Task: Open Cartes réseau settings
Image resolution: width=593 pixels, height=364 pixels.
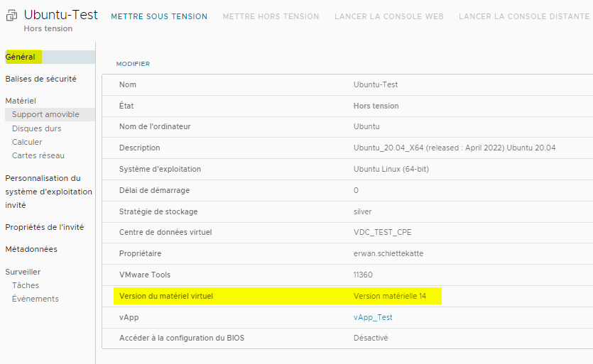Action: (x=38, y=155)
